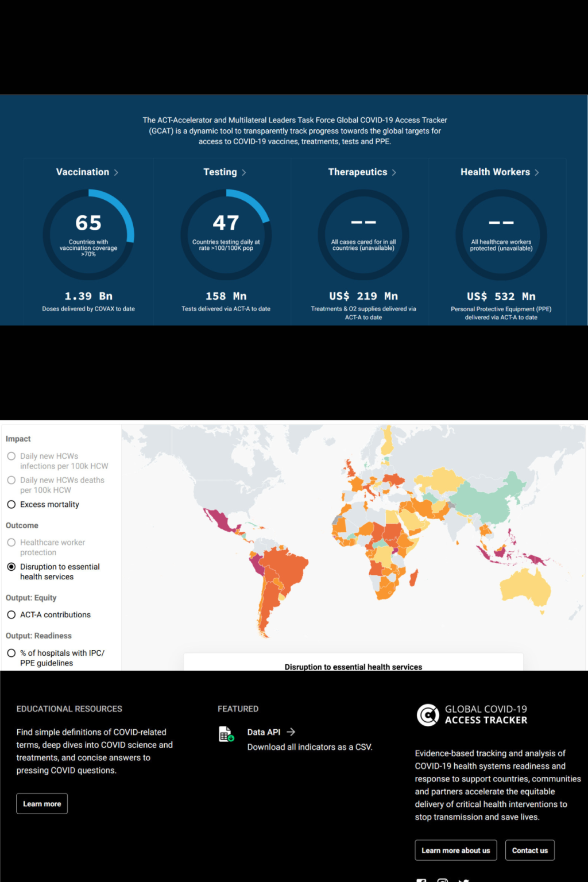The width and height of the screenshot is (588, 882).
Task: Open the Twitter social icon in footer
Action: tap(463, 880)
